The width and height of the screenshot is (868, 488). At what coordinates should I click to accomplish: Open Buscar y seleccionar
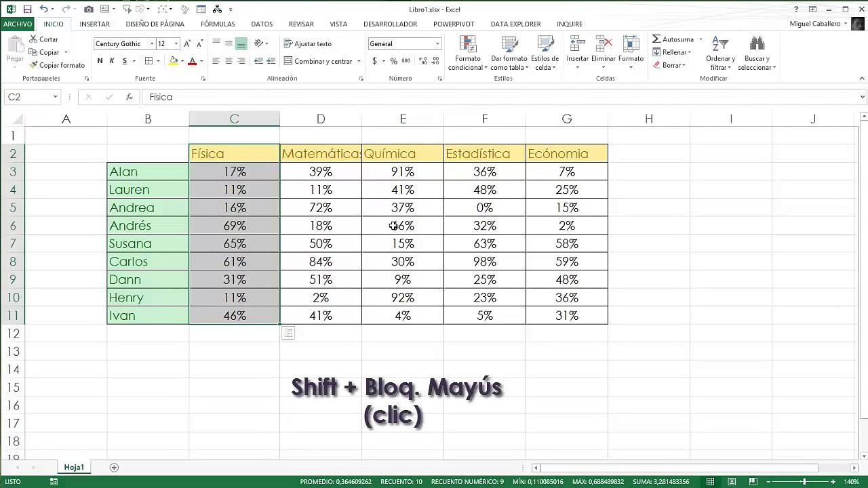pyautogui.click(x=757, y=53)
